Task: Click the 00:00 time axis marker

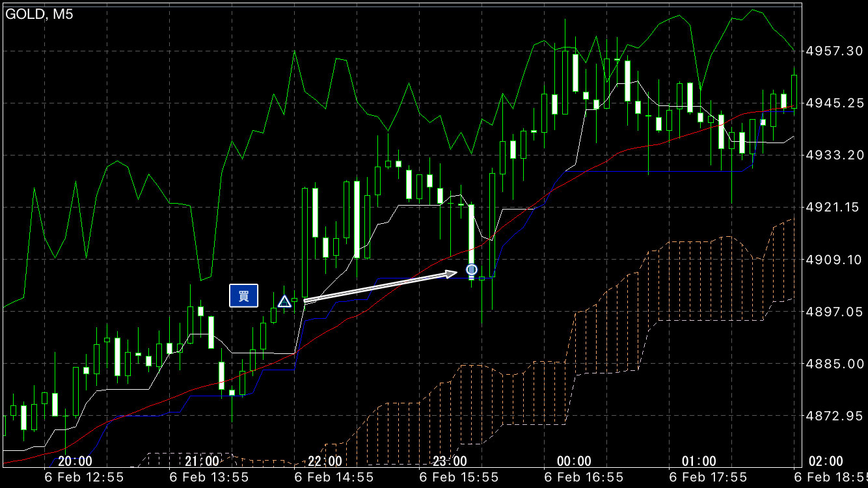Action: pos(575,461)
